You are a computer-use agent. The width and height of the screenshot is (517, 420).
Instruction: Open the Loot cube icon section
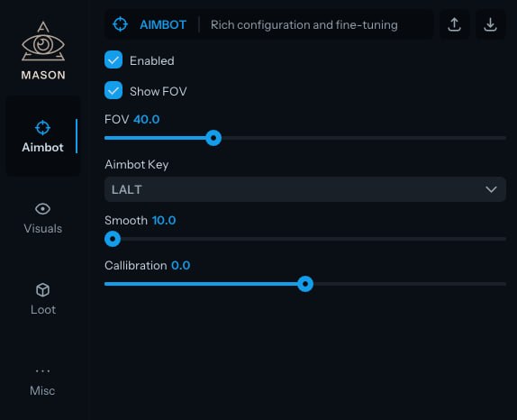pos(43,290)
